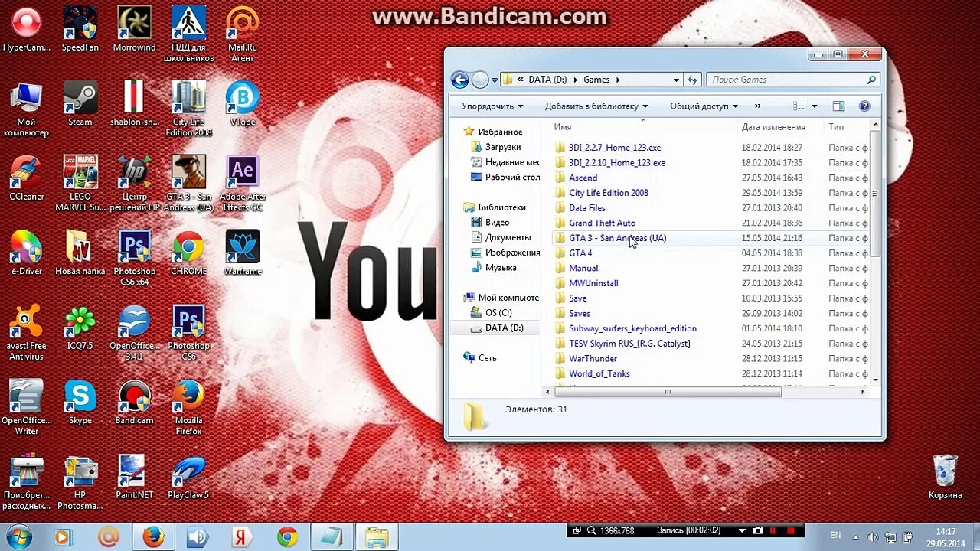Select the Morrowind desktop icon

(134, 29)
